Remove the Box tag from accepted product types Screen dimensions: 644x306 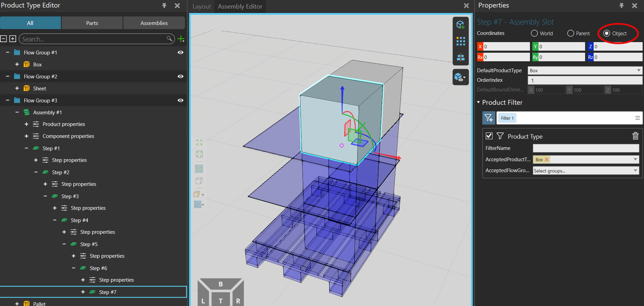(x=547, y=160)
